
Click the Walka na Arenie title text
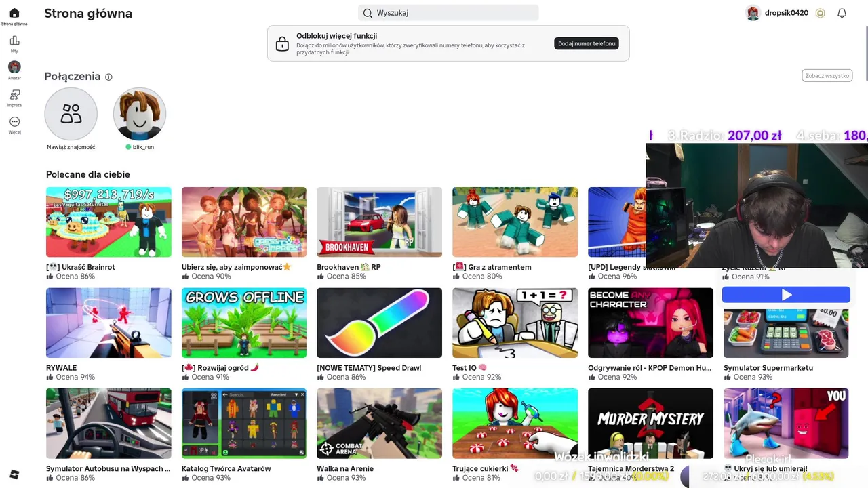click(345, 468)
